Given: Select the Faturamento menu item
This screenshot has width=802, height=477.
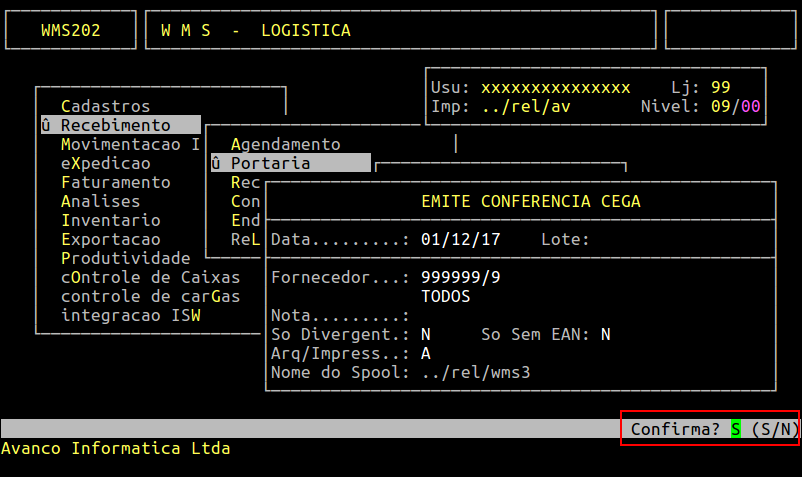Looking at the screenshot, I should [x=115, y=182].
